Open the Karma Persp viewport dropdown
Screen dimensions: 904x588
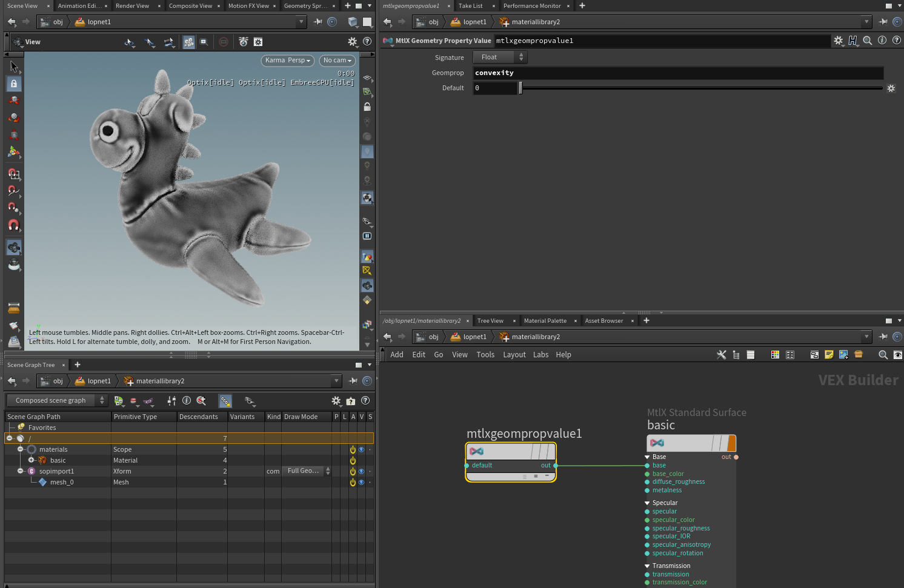click(288, 61)
